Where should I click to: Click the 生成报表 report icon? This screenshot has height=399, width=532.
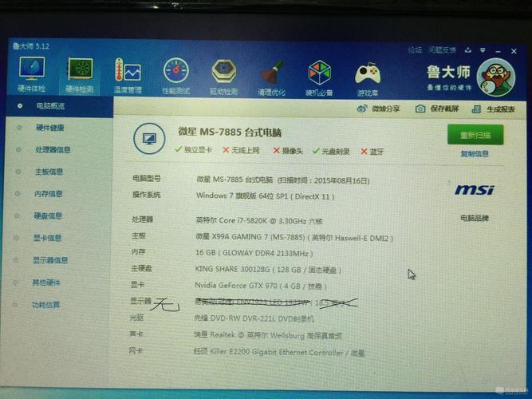coord(476,109)
